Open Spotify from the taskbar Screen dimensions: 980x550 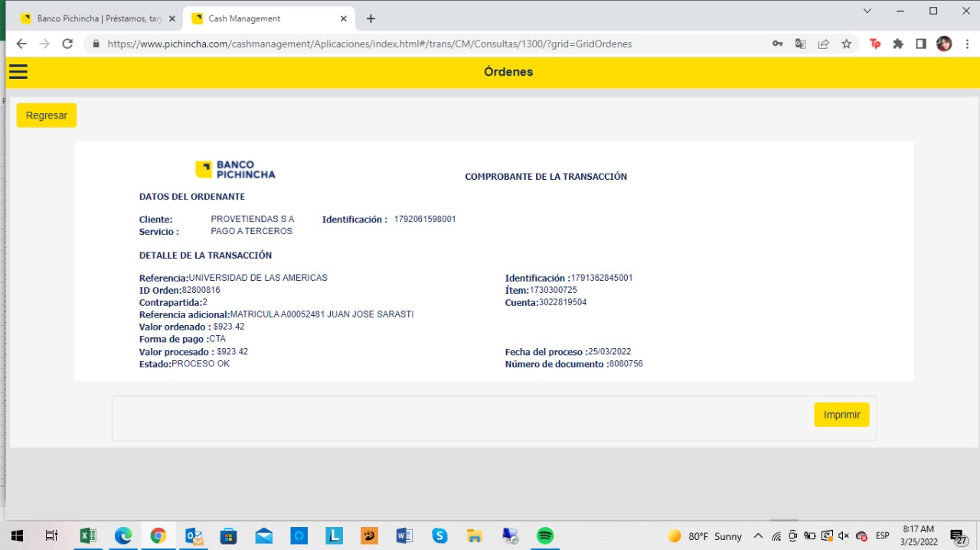click(x=544, y=535)
